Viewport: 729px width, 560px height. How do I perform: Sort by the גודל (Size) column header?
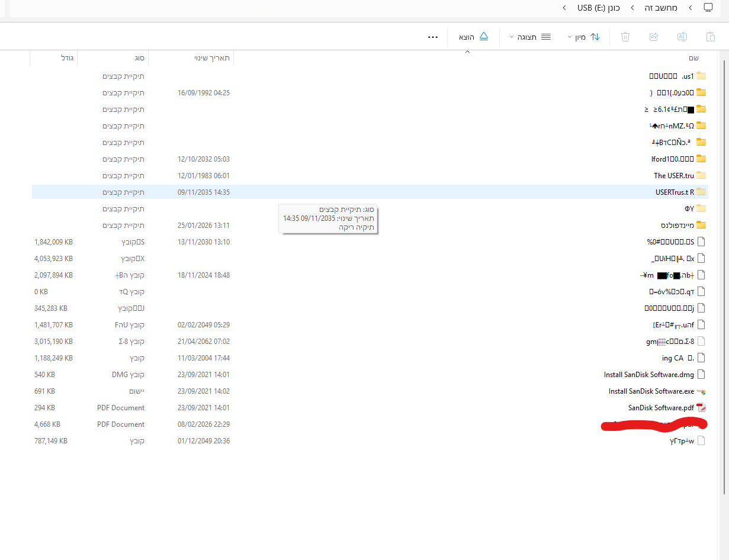click(x=67, y=58)
